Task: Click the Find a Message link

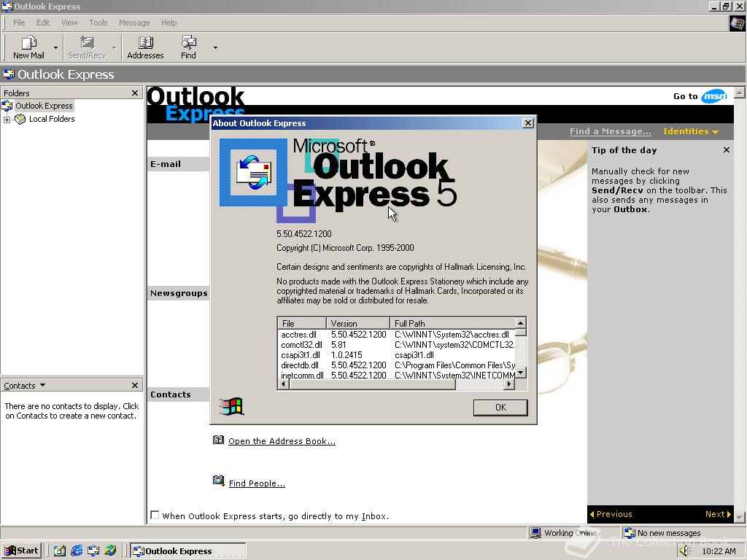Action: click(610, 131)
